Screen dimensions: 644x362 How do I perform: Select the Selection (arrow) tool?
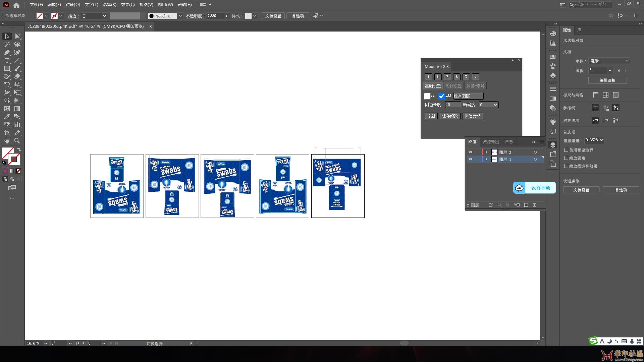tap(7, 36)
